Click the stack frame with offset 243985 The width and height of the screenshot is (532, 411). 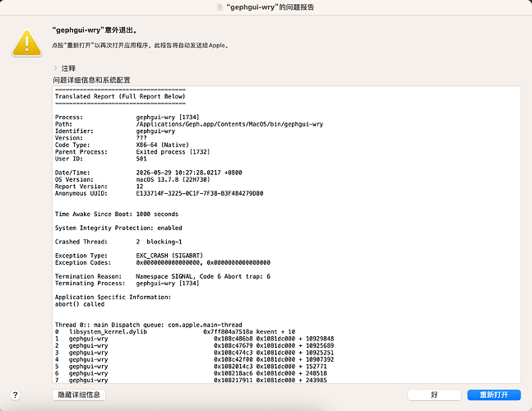point(191,380)
